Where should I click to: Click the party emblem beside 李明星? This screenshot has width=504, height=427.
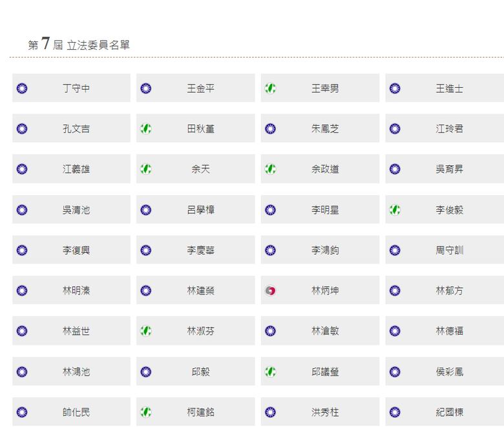270,210
